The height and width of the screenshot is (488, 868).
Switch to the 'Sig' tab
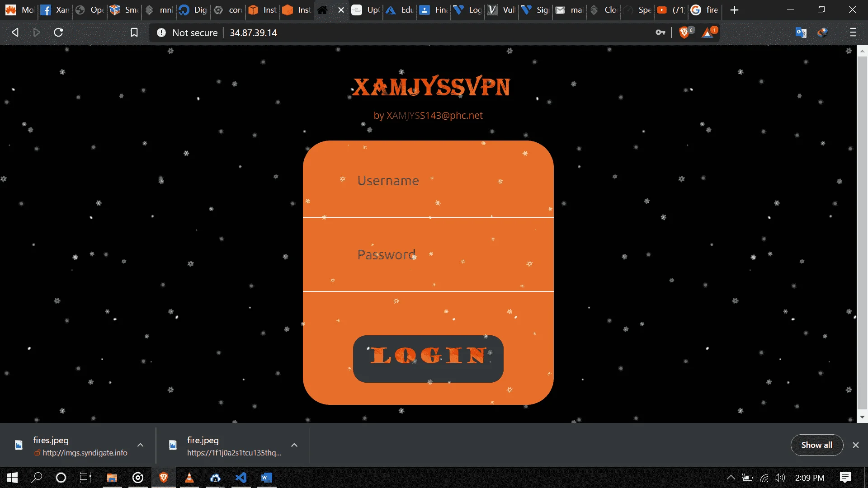tap(535, 10)
